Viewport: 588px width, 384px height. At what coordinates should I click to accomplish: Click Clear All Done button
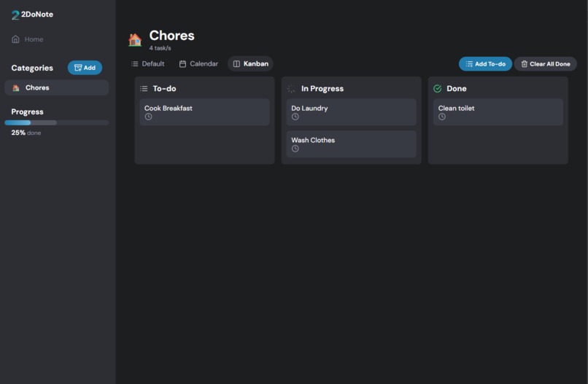545,64
